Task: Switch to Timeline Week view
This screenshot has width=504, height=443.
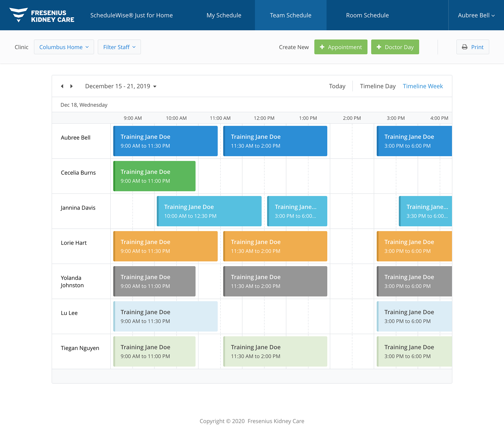Action: tap(423, 86)
